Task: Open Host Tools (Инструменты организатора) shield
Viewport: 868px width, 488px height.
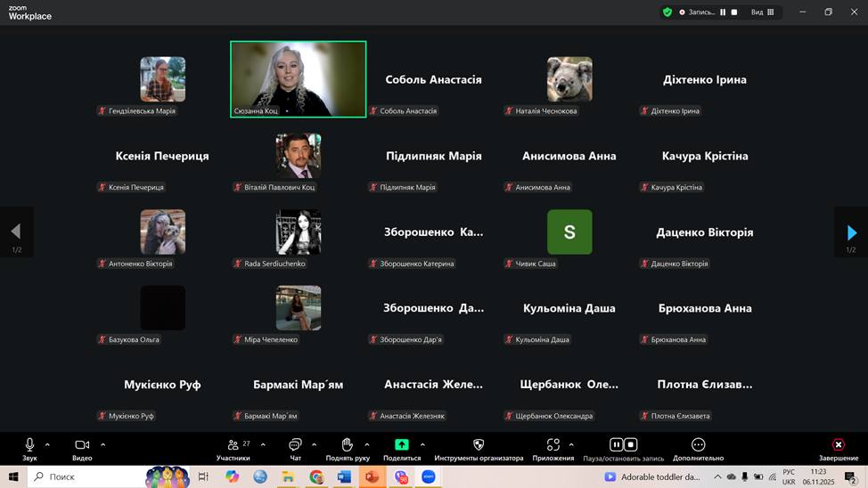Action: [479, 445]
